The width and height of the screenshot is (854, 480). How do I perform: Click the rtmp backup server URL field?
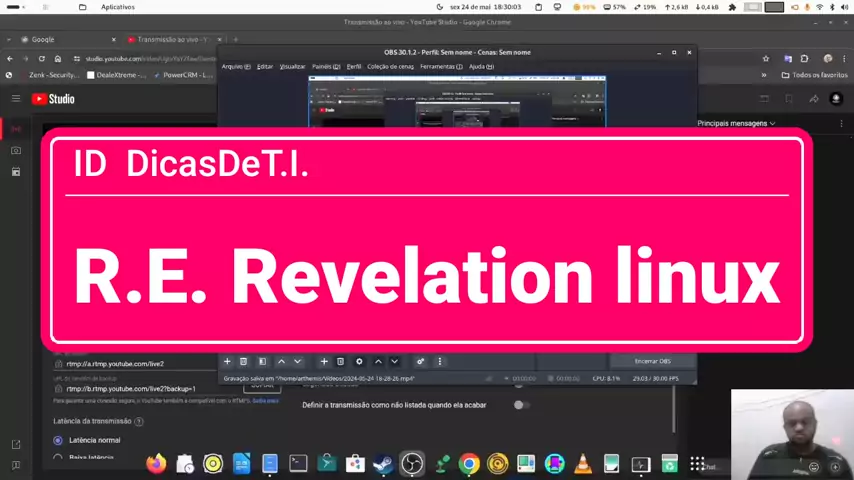click(x=130, y=388)
